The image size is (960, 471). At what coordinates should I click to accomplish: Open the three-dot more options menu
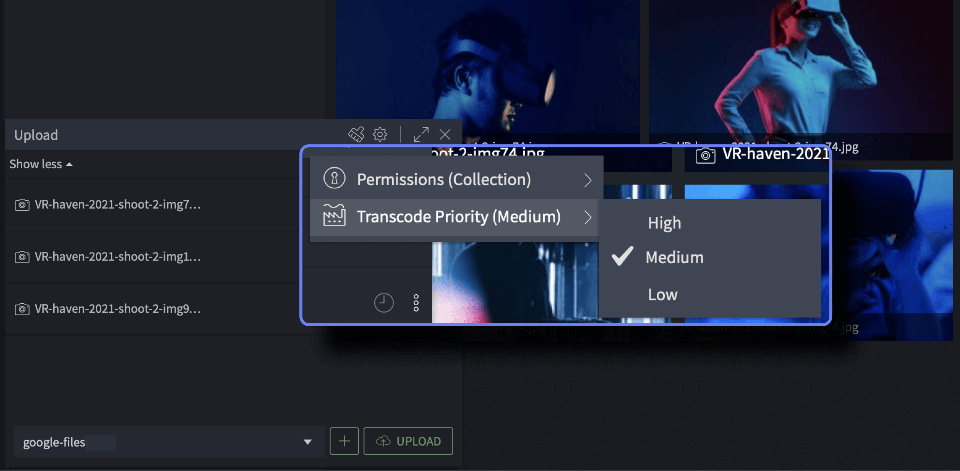416,303
